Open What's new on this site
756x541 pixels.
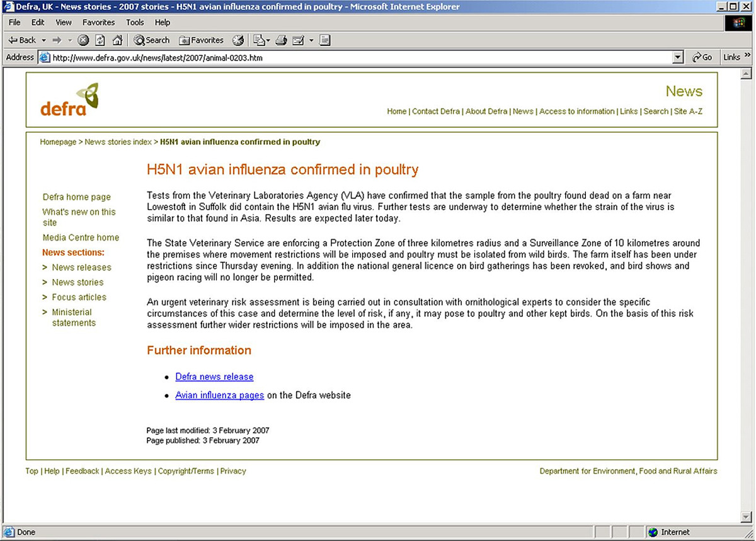[79, 217]
